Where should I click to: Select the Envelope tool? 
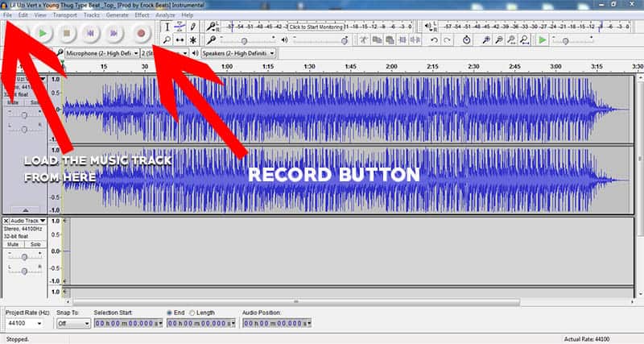(x=180, y=27)
